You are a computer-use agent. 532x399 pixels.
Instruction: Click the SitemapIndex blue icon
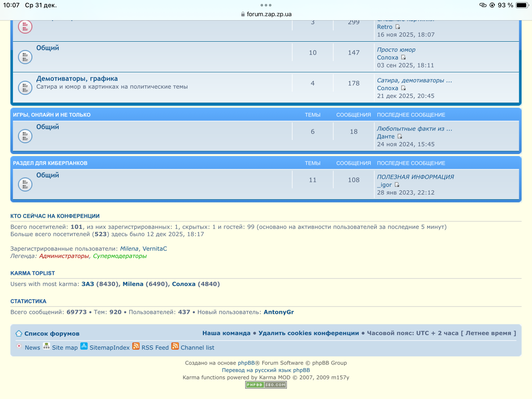click(x=84, y=346)
